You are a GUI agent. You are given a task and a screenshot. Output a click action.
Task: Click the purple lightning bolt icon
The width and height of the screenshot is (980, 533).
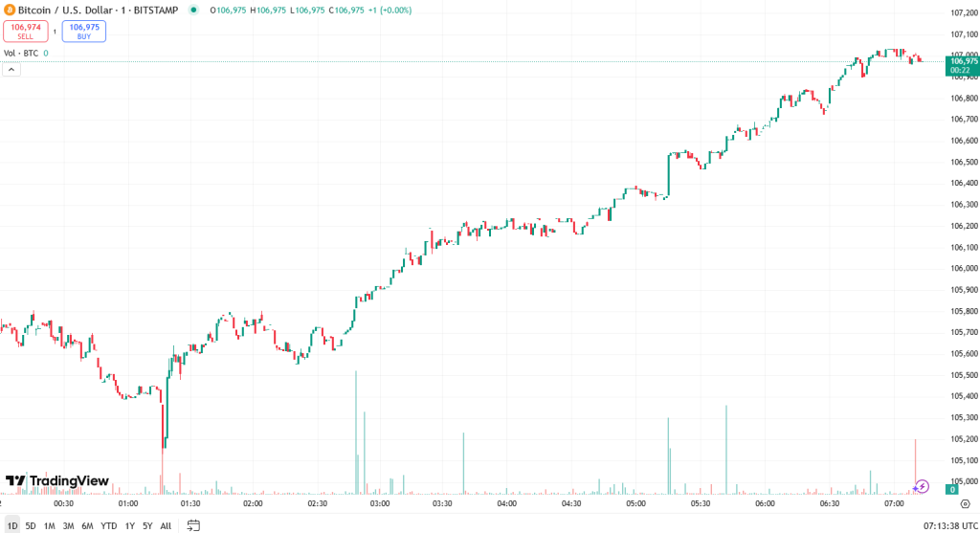923,486
